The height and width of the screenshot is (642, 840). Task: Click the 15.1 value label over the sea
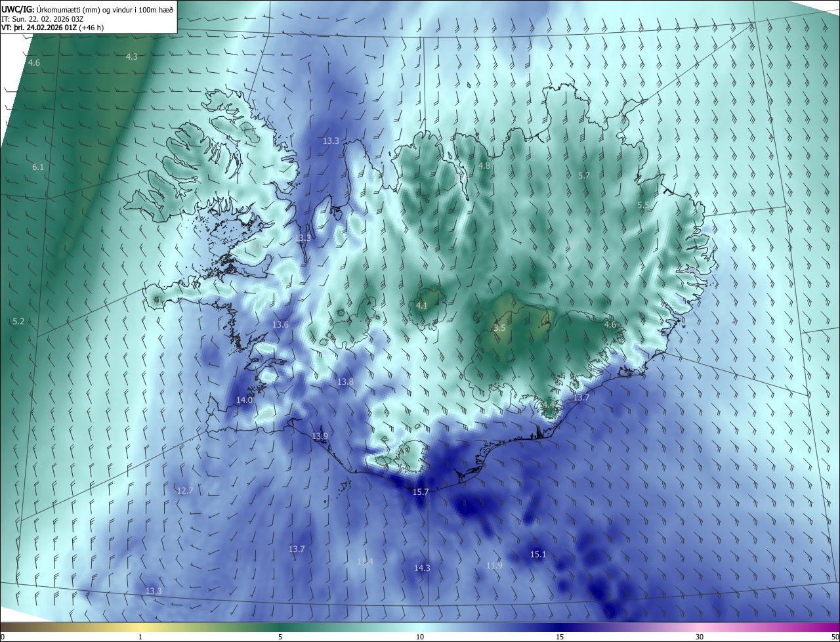538,555
